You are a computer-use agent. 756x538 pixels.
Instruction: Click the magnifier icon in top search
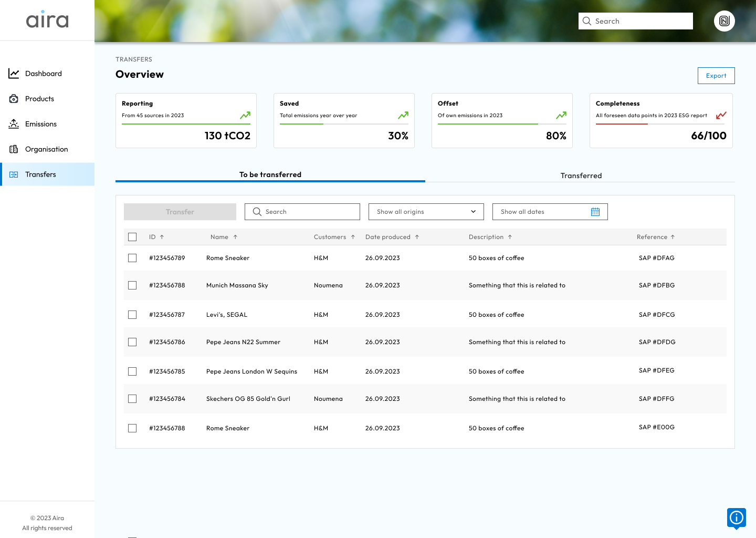coord(587,21)
